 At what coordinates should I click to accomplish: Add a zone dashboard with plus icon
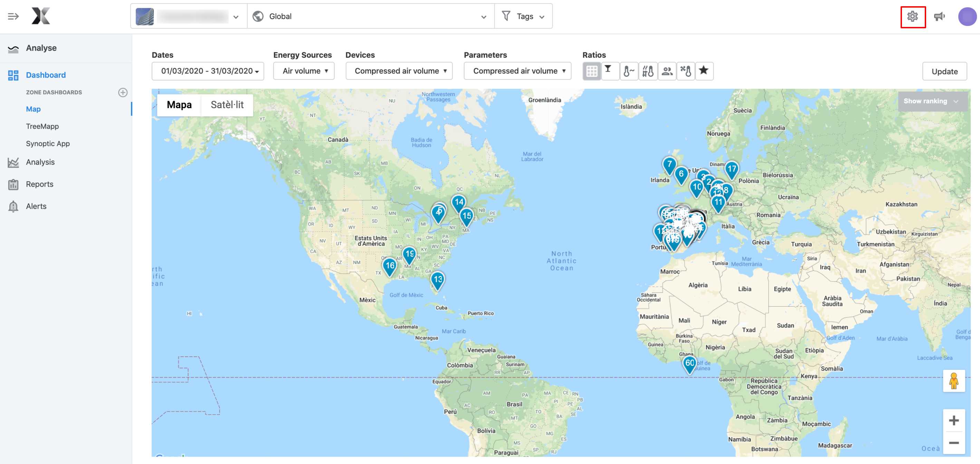point(123,93)
